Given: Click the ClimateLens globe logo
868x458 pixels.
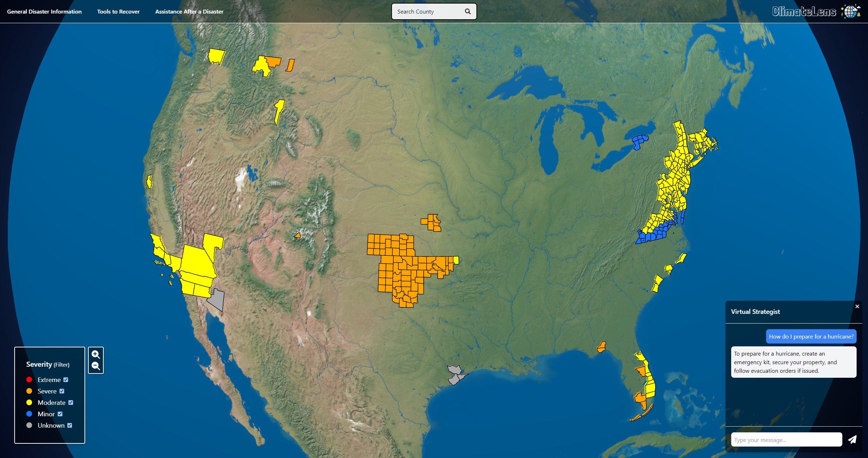Looking at the screenshot, I should coord(851,11).
